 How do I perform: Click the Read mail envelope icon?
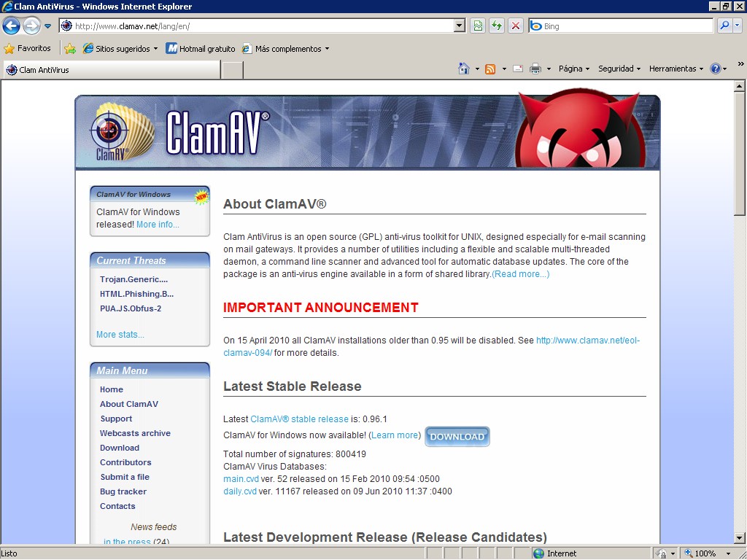(x=518, y=69)
